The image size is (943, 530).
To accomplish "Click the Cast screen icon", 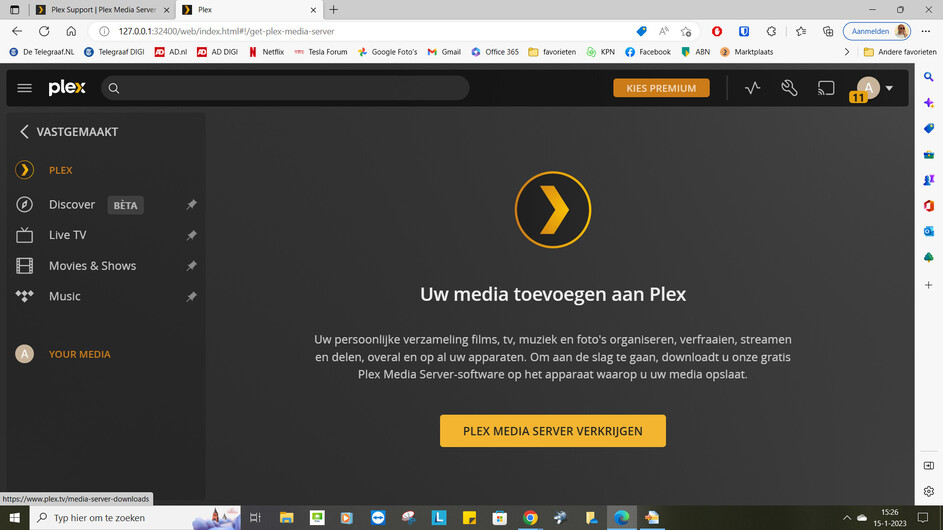I will (826, 88).
